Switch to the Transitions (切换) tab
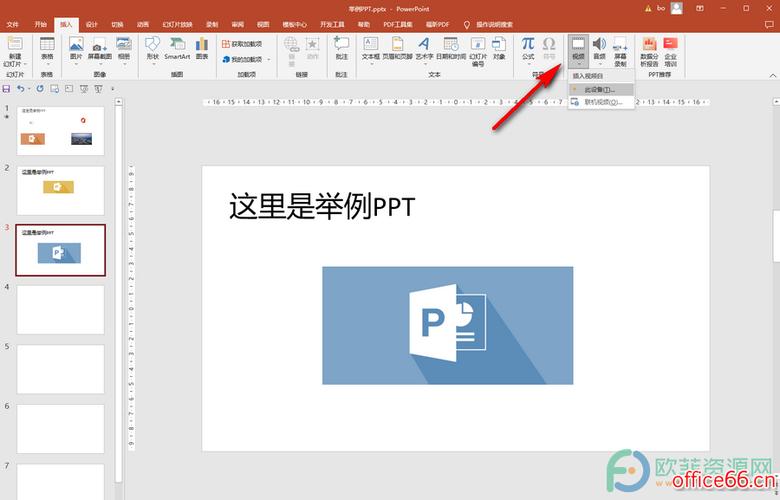This screenshot has width=780, height=500. (x=117, y=24)
